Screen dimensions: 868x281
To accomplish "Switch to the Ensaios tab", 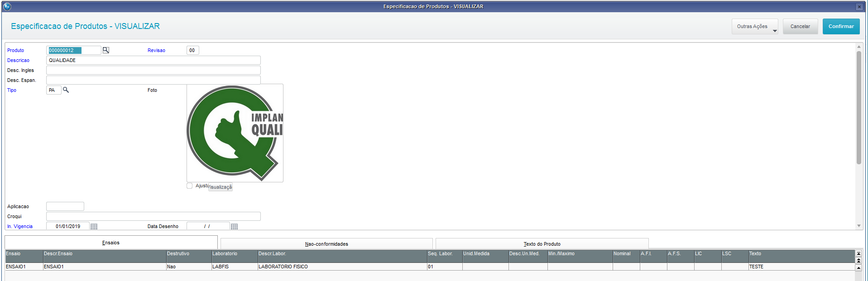I will (111, 243).
